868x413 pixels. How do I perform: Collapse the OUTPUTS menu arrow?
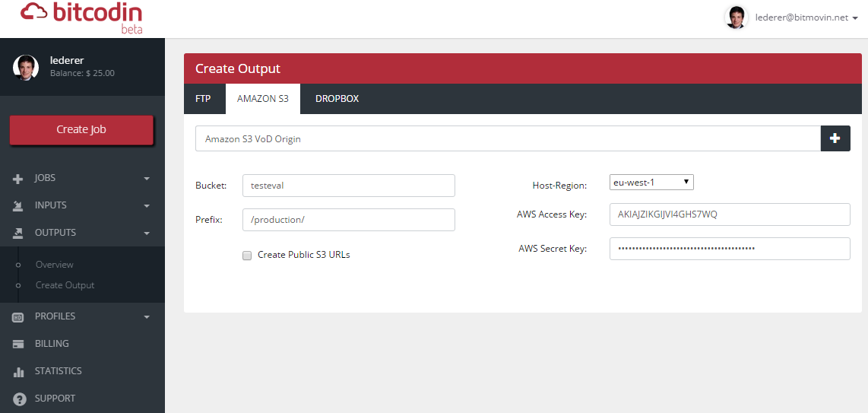tap(147, 233)
